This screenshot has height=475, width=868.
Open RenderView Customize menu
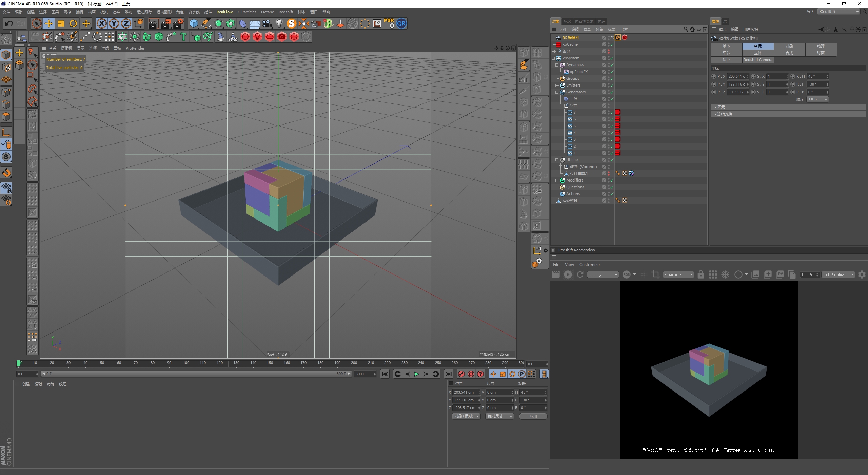(589, 265)
